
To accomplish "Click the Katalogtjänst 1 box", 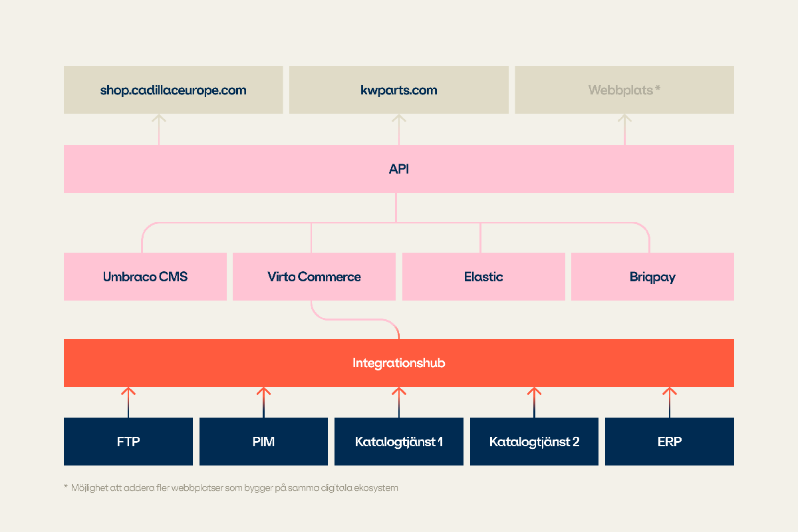I will pyautogui.click(x=398, y=442).
